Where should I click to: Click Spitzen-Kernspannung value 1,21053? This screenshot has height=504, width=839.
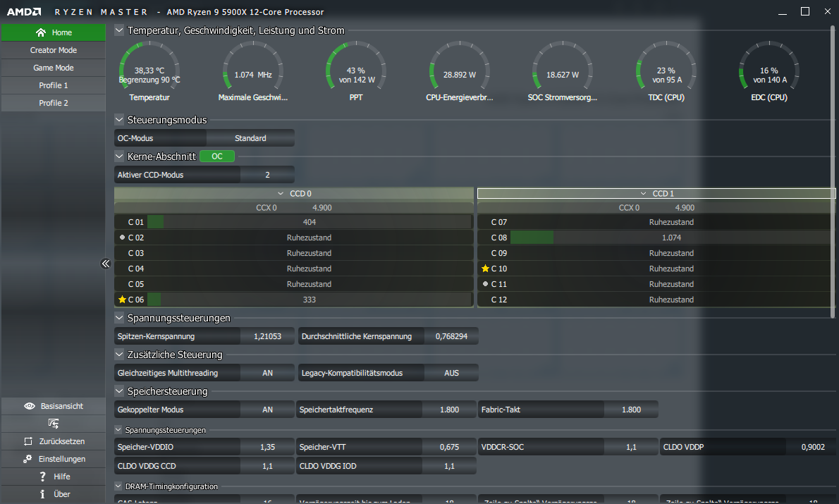[x=267, y=336]
